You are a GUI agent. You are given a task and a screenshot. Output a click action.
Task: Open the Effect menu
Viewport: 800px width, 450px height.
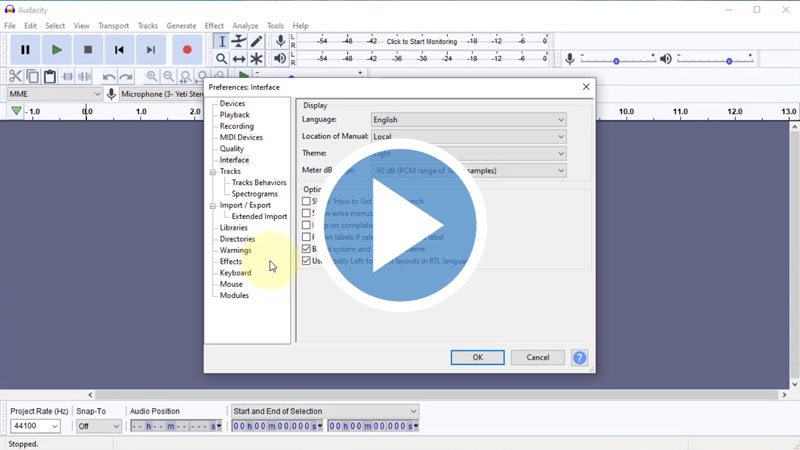click(214, 26)
